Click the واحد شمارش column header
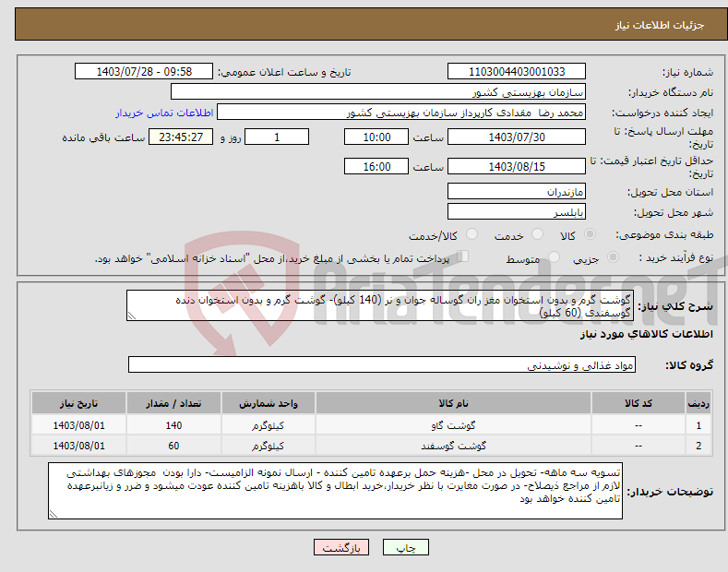Viewport: 728px width, 572px height. [x=268, y=403]
